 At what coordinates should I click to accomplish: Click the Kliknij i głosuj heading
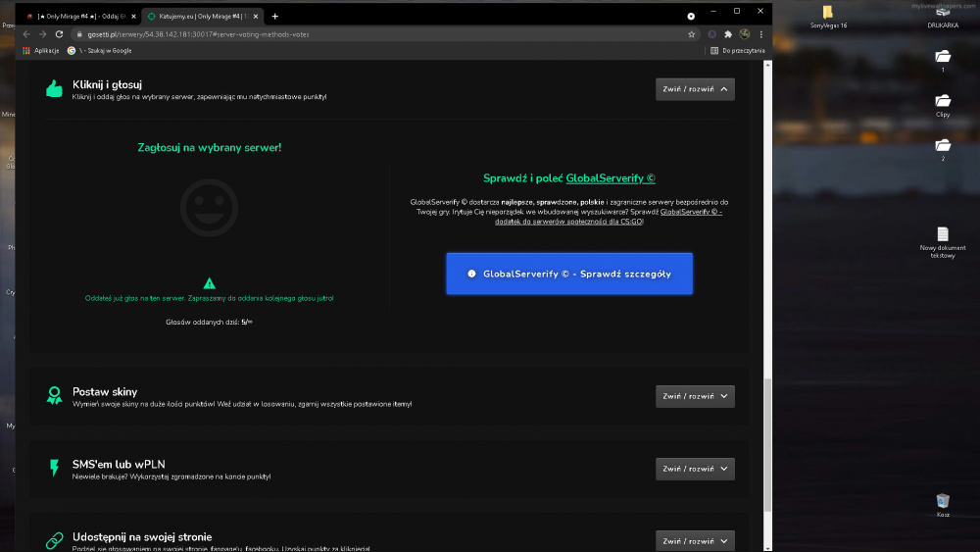tap(107, 84)
